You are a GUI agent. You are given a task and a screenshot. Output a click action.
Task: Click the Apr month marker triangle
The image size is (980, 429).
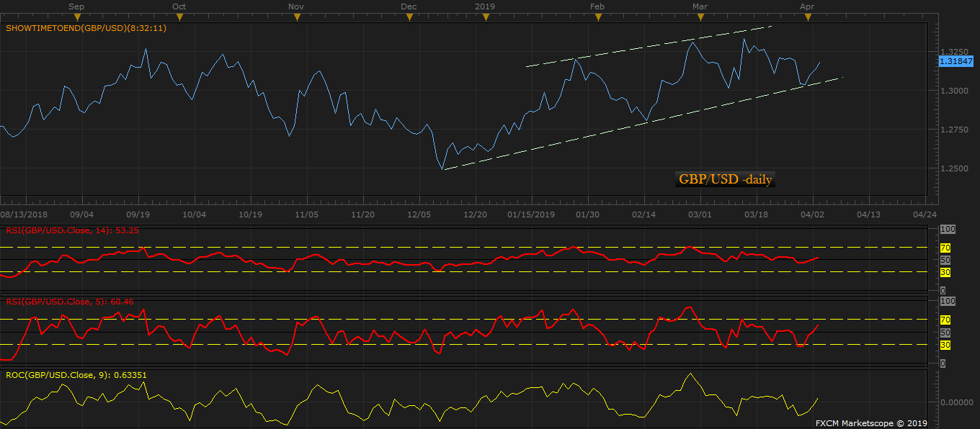coord(808,18)
